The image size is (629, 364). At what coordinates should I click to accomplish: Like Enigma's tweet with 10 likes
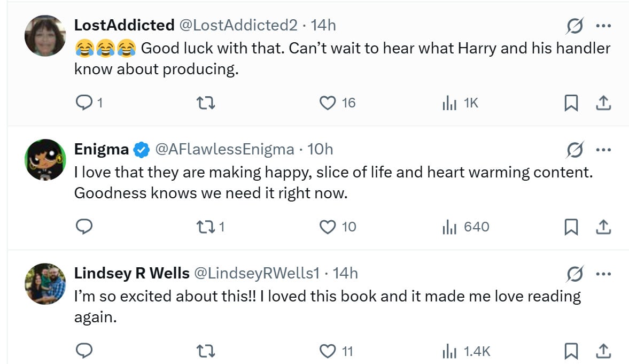tap(328, 227)
